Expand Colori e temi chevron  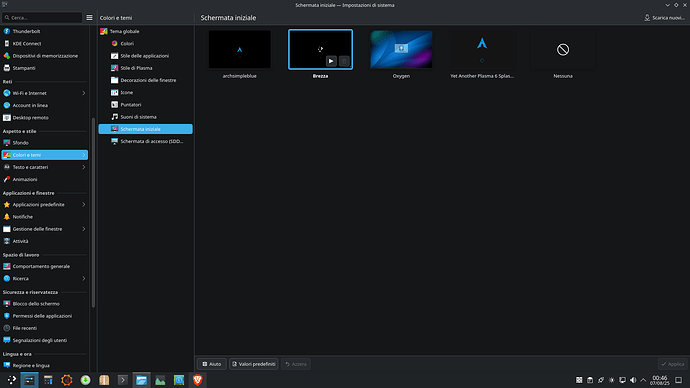pos(84,155)
